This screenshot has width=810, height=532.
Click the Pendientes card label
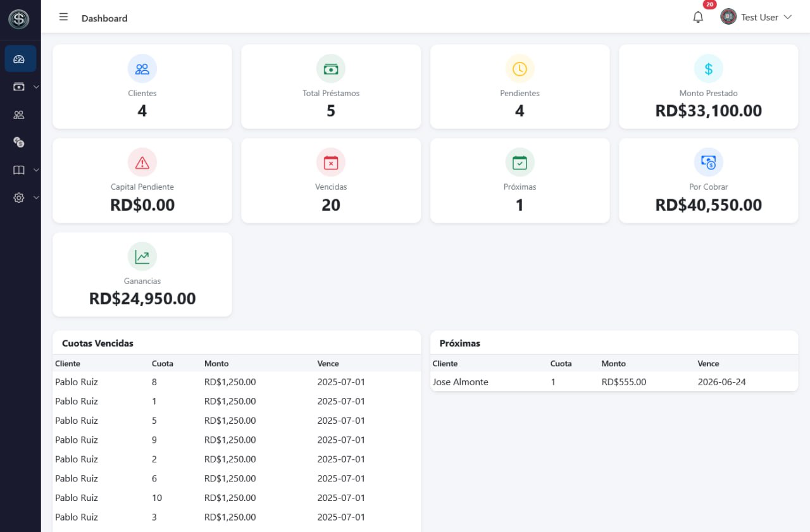[520, 93]
